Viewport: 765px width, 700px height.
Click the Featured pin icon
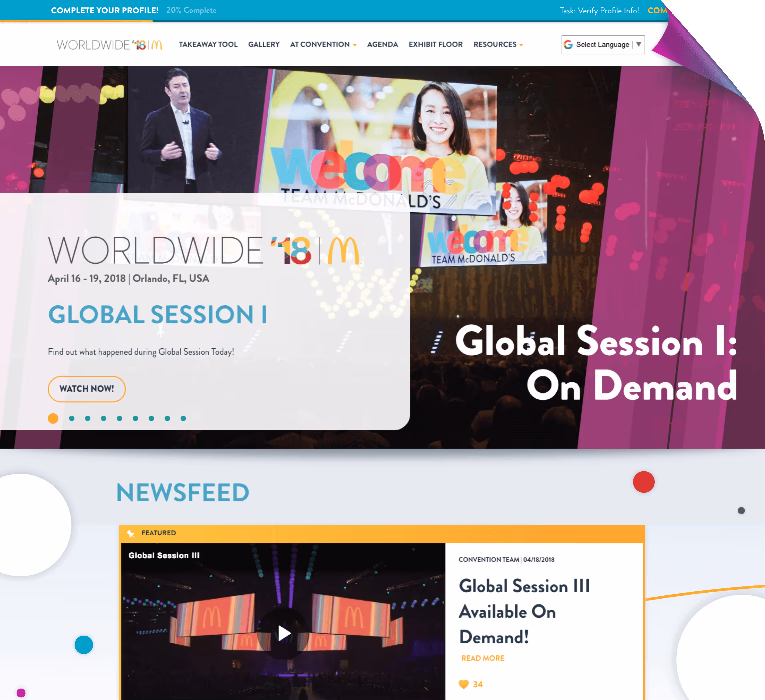pos(131,533)
